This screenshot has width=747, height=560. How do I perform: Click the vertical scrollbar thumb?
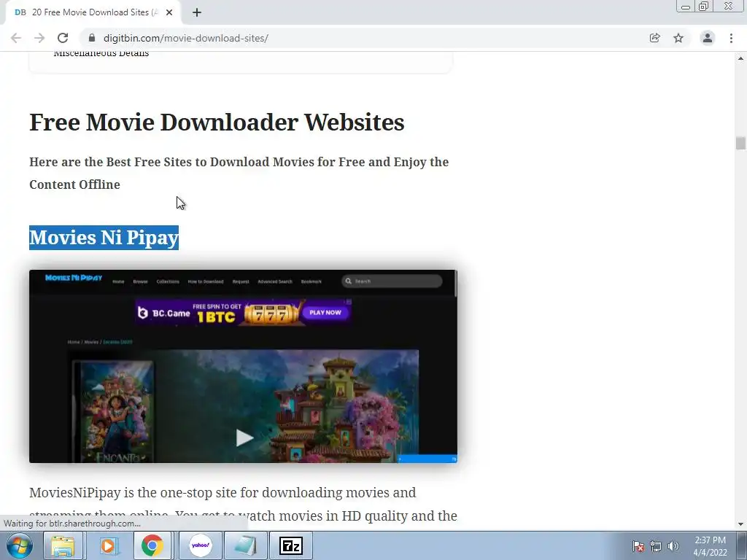click(740, 143)
